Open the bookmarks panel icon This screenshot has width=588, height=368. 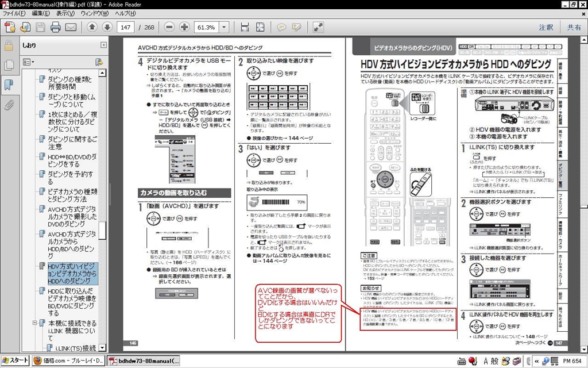pos(9,85)
